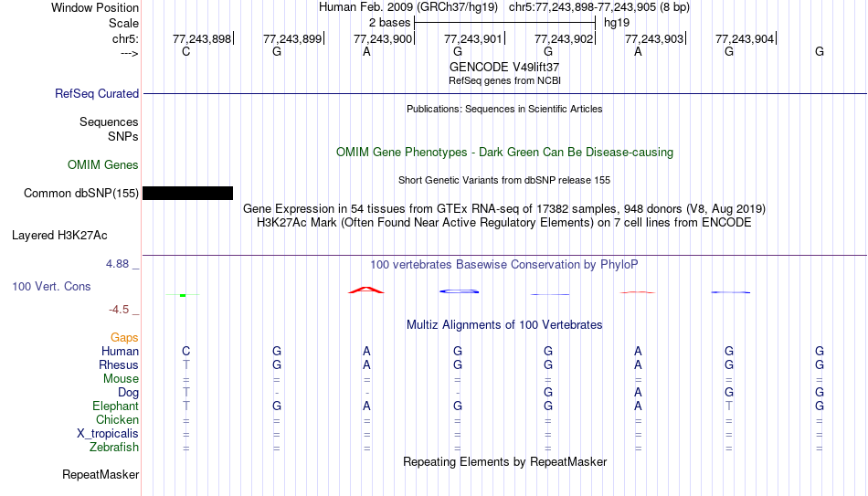
Task: Click 100 vertebrates Basewise Conservation by PhyloP title
Action: click(504, 265)
